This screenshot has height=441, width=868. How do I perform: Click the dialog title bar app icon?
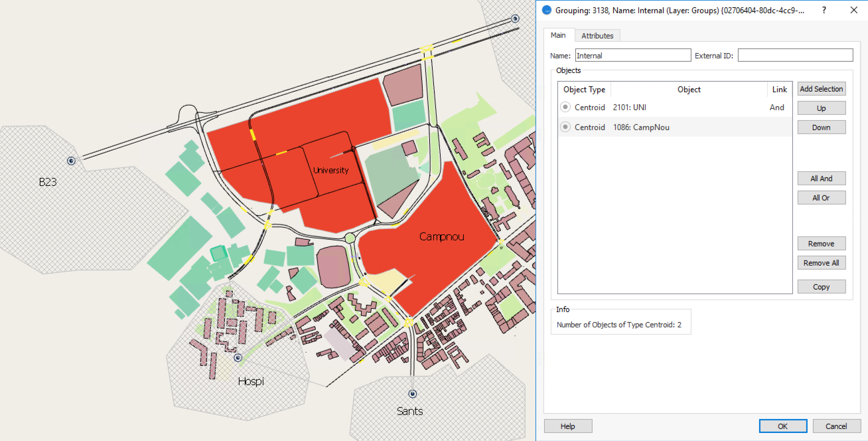[547, 11]
